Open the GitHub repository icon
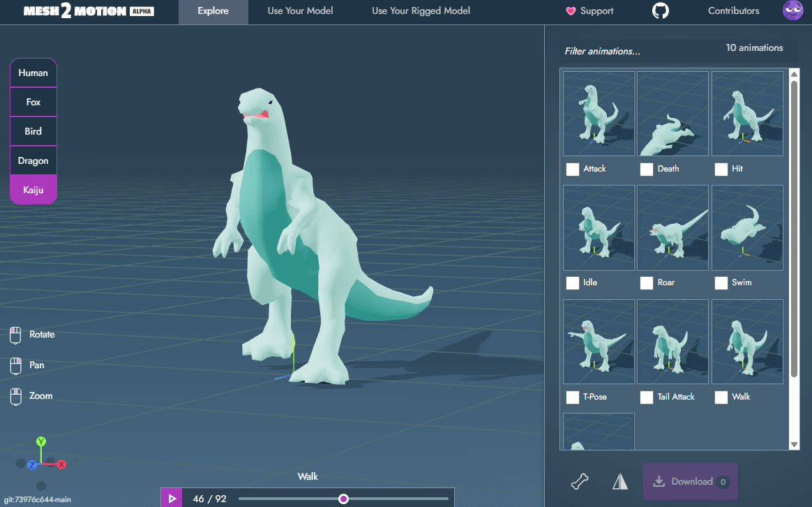812x507 pixels. pyautogui.click(x=660, y=11)
